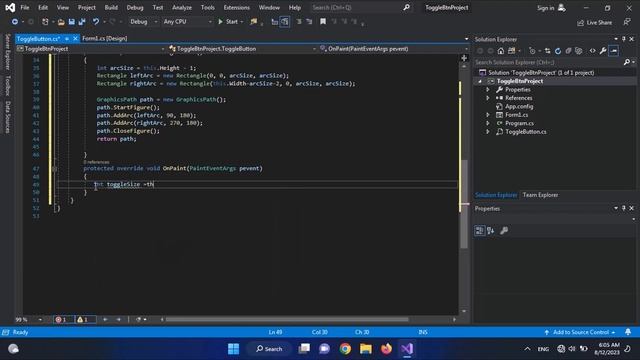Open the OnPaint member dropdown

(394, 49)
